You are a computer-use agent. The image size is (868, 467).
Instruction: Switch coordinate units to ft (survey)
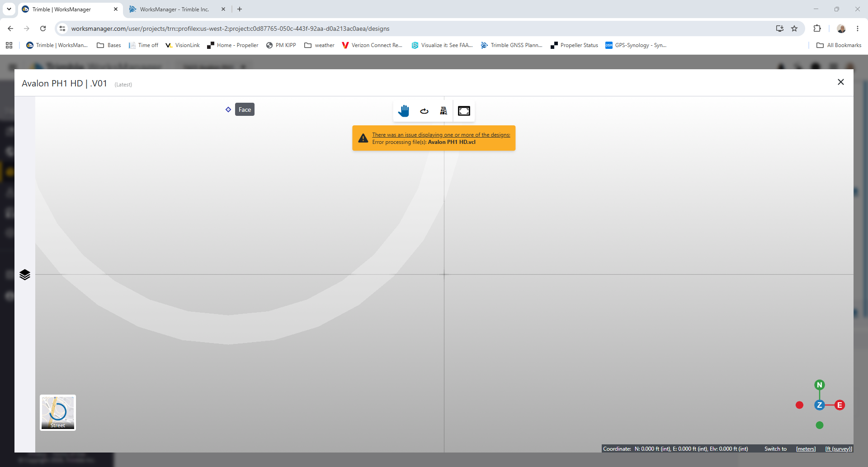pos(839,449)
